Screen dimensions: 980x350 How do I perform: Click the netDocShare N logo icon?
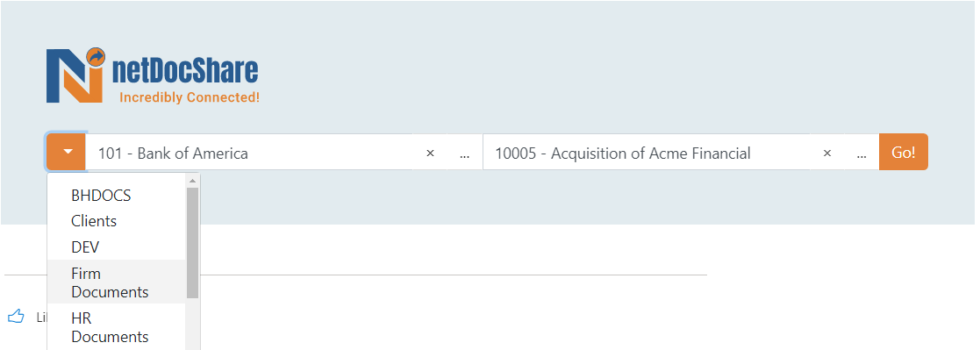(75, 75)
